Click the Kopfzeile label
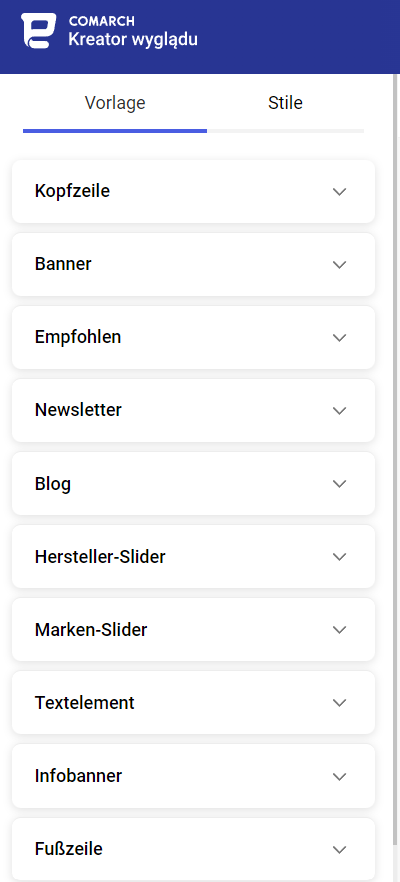400x882 pixels. coord(72,191)
